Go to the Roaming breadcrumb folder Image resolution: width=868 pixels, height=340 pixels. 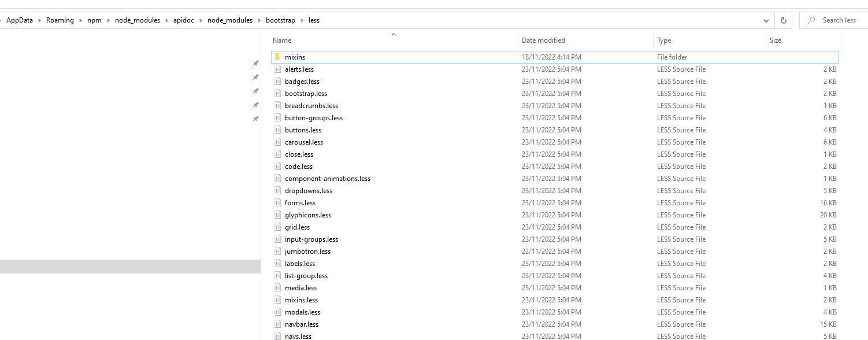tap(60, 20)
